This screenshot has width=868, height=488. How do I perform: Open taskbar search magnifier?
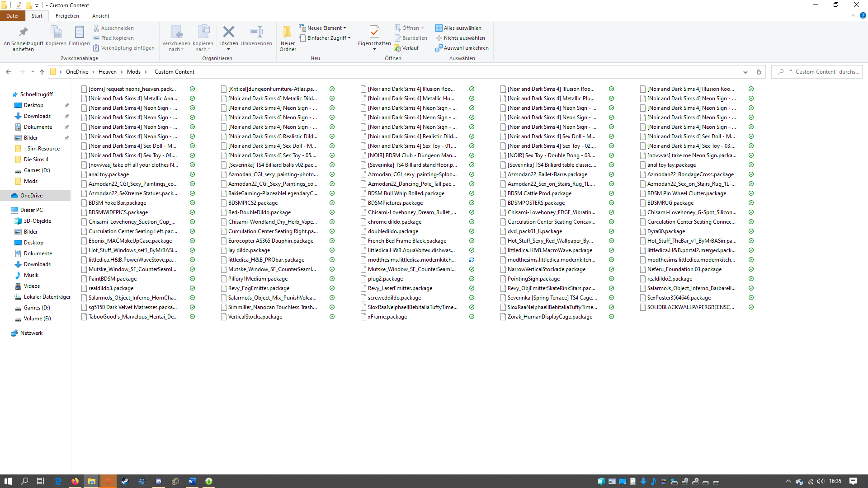click(24, 481)
